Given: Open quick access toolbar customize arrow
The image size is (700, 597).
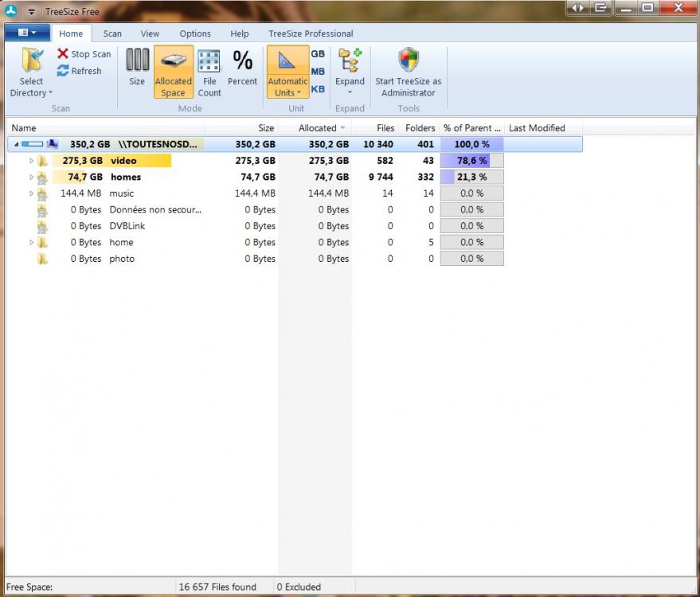Looking at the screenshot, I should (31, 12).
